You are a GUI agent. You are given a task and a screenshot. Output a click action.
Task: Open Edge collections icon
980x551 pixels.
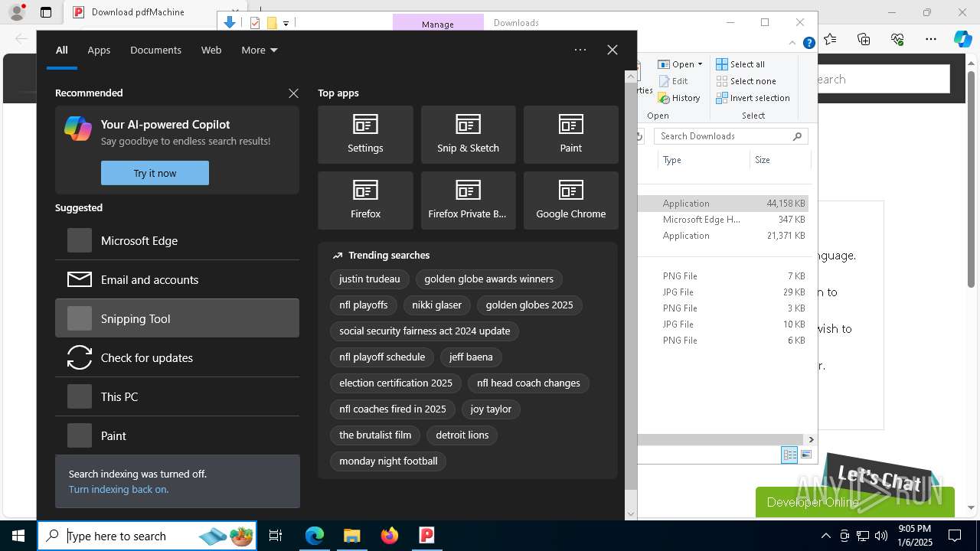click(x=864, y=39)
